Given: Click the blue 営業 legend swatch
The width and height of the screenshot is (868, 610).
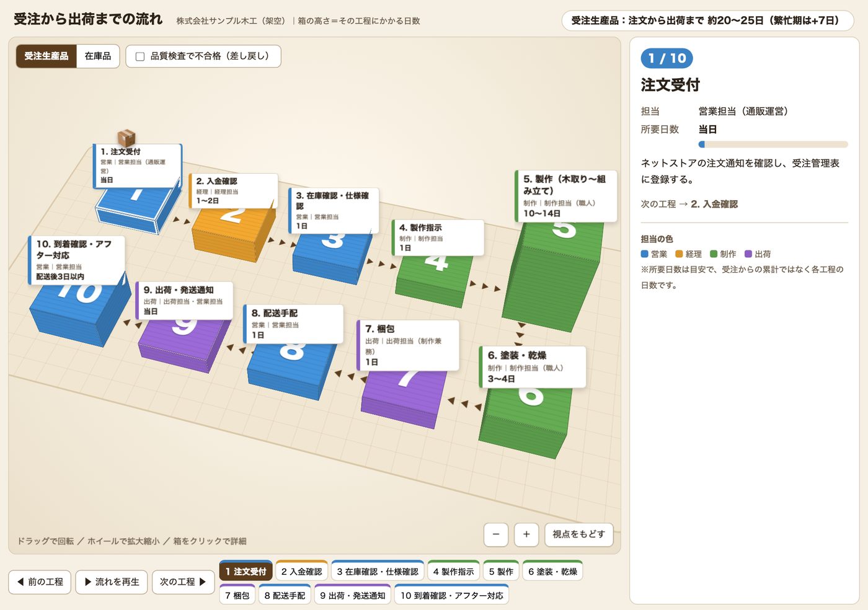Looking at the screenshot, I should pos(644,254).
